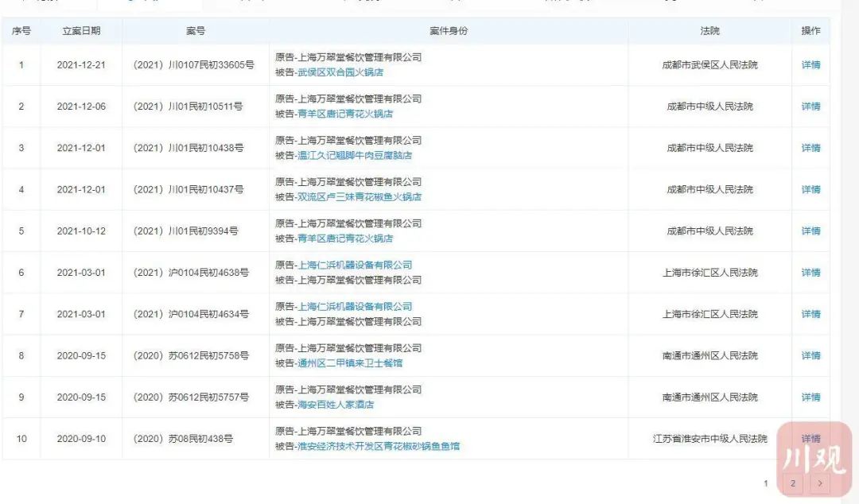Click the 案号 column header
The image size is (859, 504).
coord(196,31)
